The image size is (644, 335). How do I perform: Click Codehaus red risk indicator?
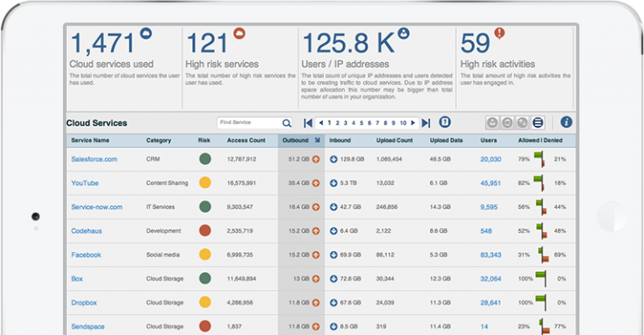click(x=205, y=230)
